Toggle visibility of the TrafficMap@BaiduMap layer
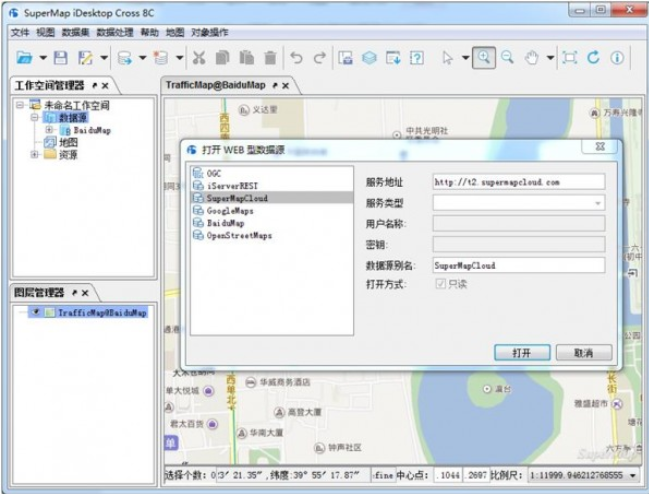This screenshot has height=494, width=649. [37, 312]
